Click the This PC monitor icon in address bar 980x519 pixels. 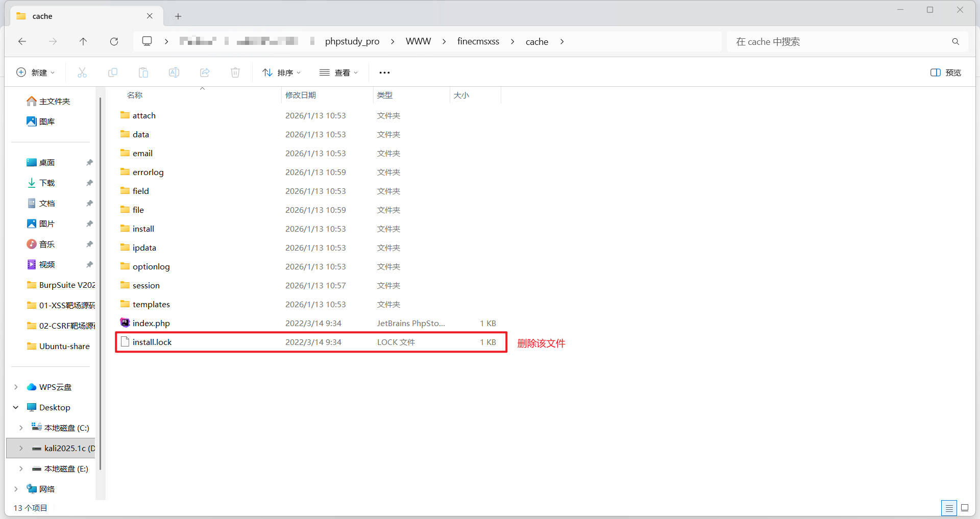[147, 41]
